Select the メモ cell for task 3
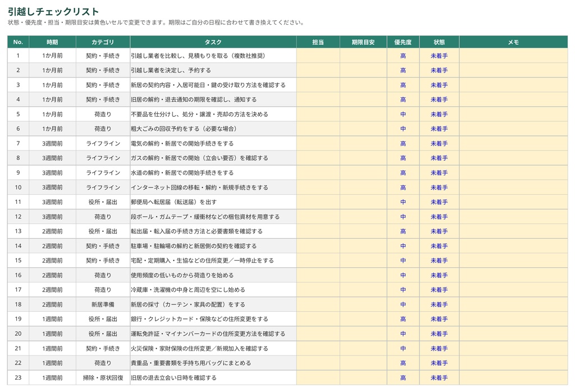 click(513, 85)
